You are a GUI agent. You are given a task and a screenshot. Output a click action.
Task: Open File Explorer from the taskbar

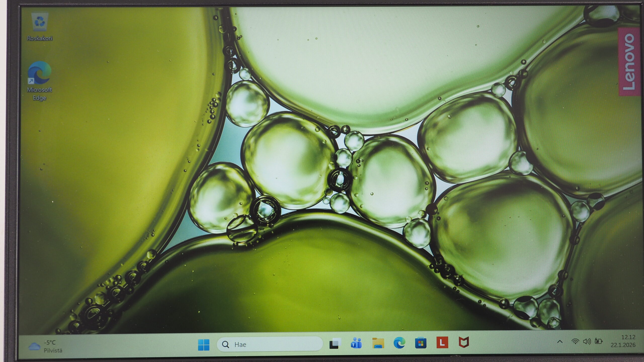tap(378, 343)
